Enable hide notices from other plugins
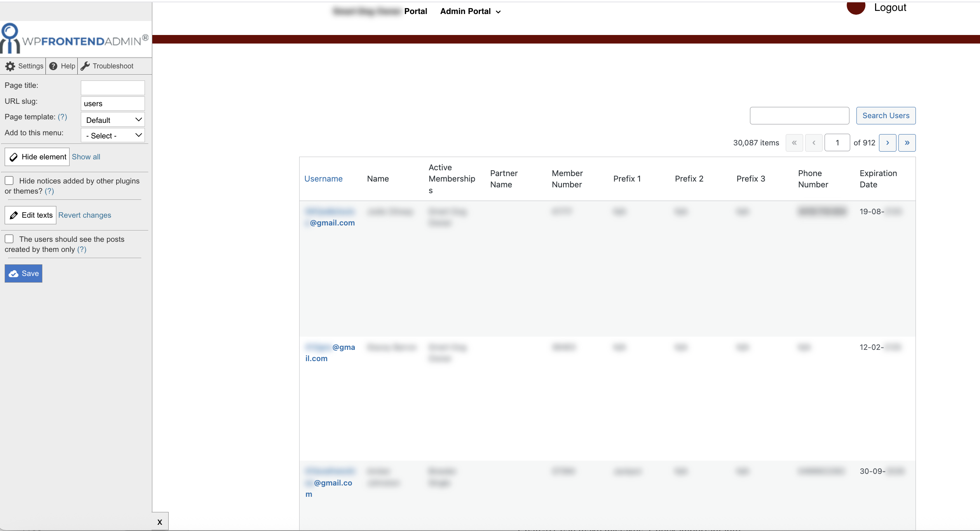Image resolution: width=980 pixels, height=531 pixels. 9,180
